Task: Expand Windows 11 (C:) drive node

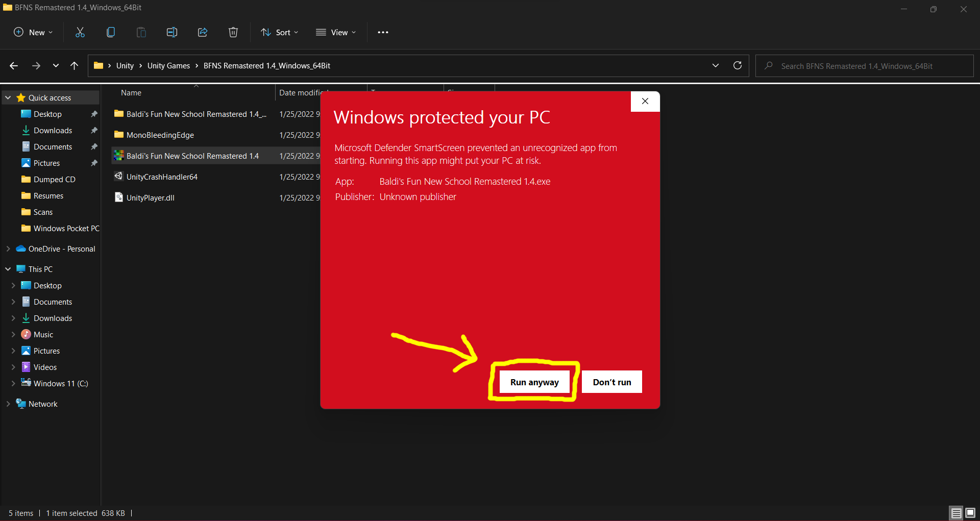Action: 13,383
